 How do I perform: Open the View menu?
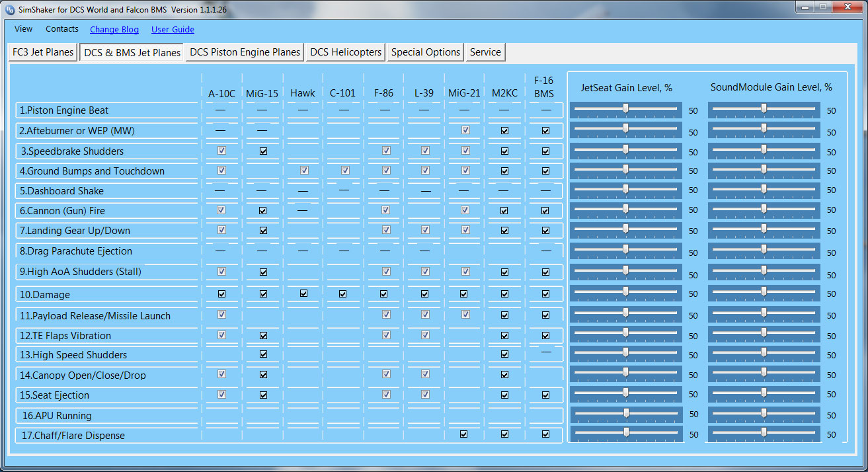[x=23, y=29]
